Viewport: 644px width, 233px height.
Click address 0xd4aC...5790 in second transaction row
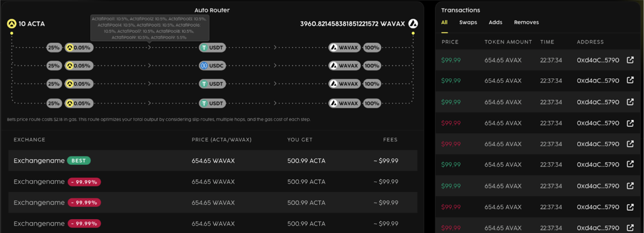pos(598,81)
